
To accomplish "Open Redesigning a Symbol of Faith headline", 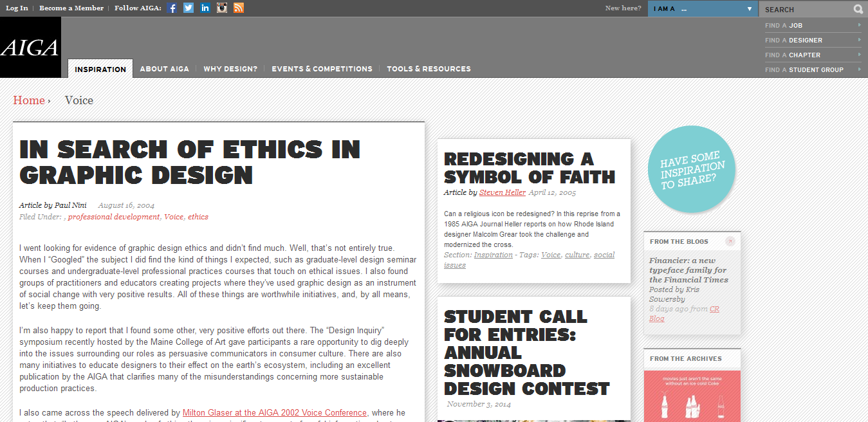I will [530, 168].
